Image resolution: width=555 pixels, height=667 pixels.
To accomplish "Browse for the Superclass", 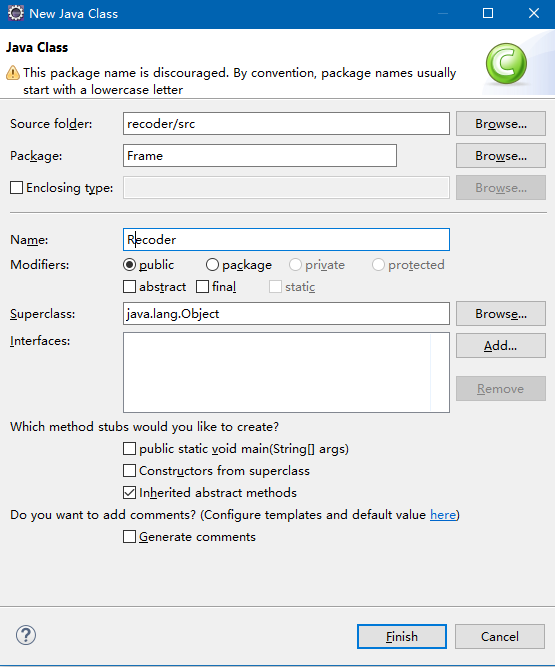I will tap(501, 314).
